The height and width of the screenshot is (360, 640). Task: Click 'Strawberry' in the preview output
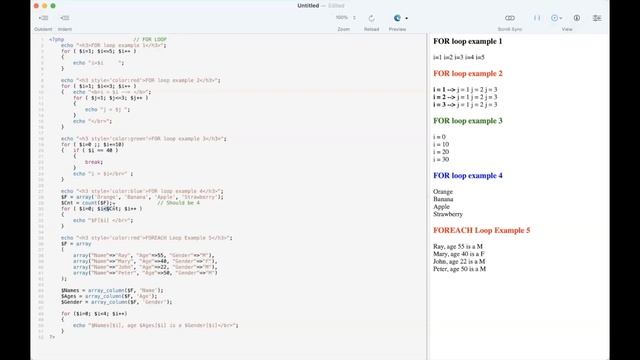tap(448, 214)
